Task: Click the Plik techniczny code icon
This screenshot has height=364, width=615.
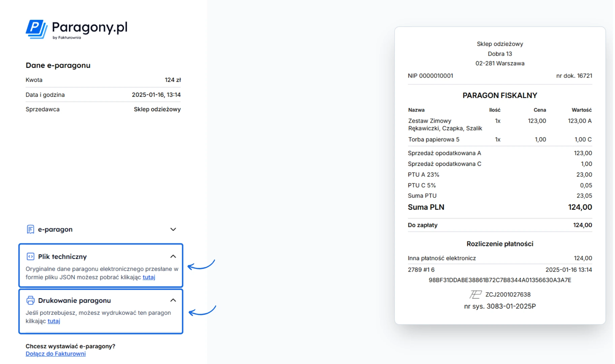Action: pyautogui.click(x=30, y=256)
